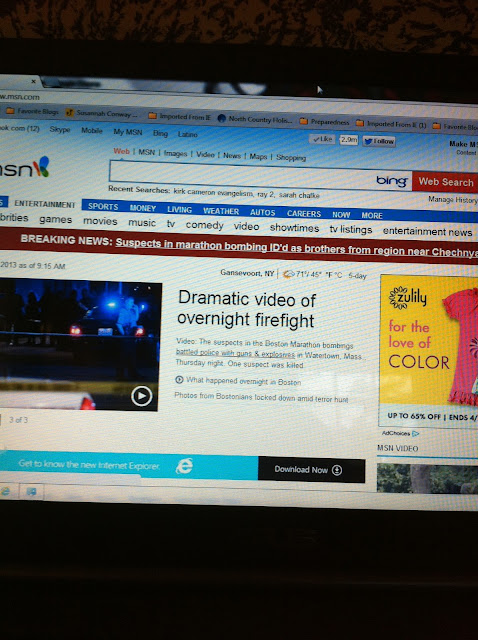Open What happened overnight in Boston link
This screenshot has width=478, height=640.
[244, 381]
